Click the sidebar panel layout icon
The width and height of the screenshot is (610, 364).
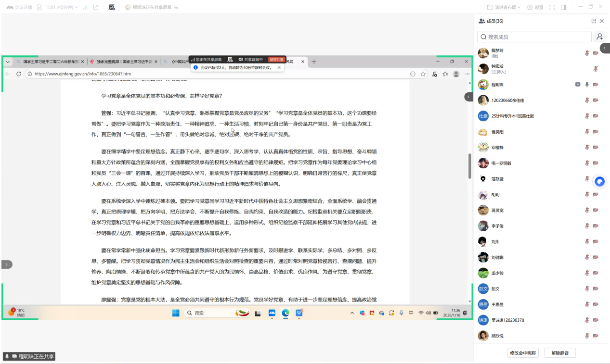pos(563,7)
